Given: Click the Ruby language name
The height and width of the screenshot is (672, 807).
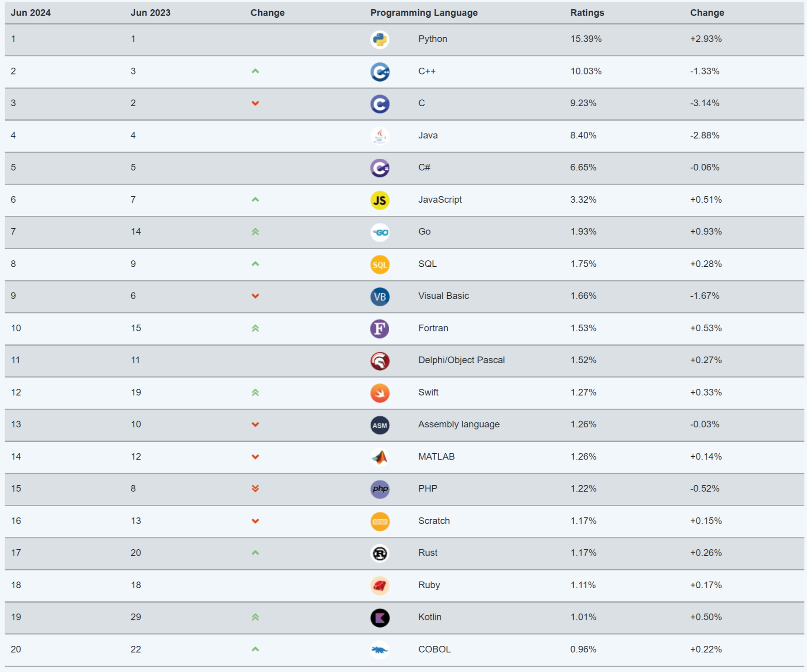Looking at the screenshot, I should click(429, 585).
